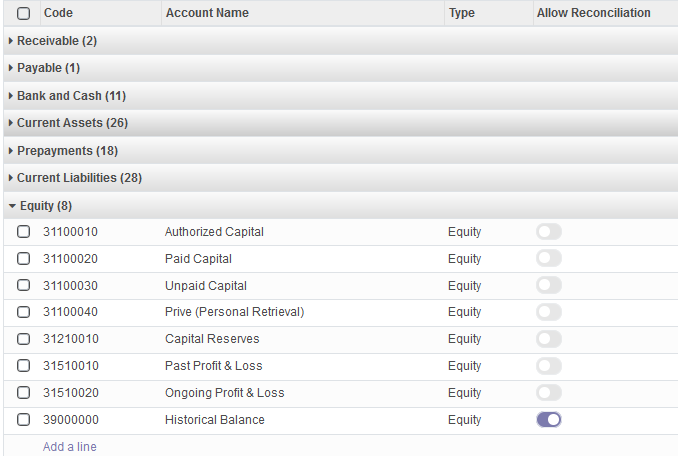Expand the Prepayments group
This screenshot has width=678, height=456.
point(63,150)
